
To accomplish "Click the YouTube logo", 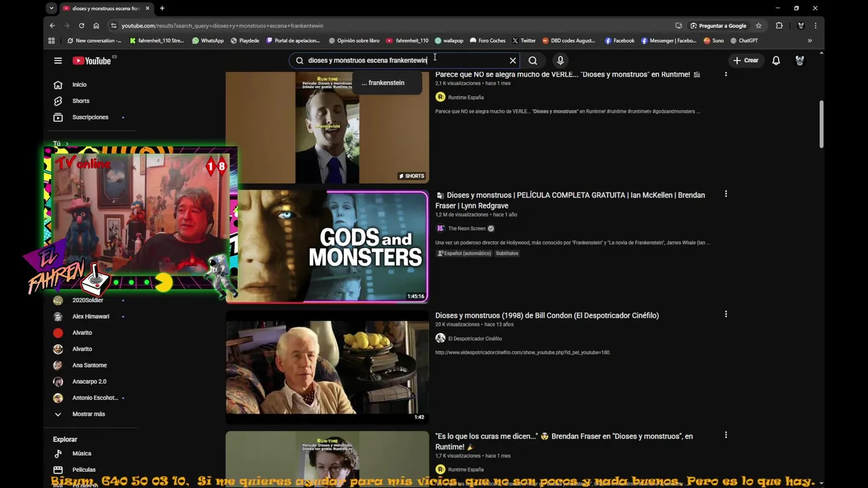I will (x=92, y=60).
